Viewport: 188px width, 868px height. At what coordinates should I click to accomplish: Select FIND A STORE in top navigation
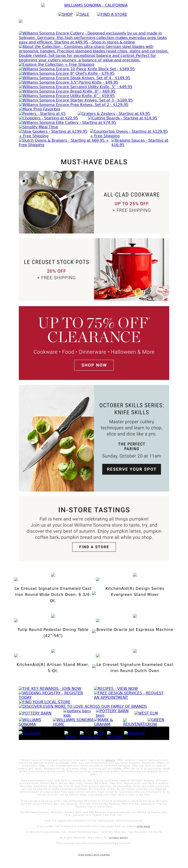[x=112, y=15]
